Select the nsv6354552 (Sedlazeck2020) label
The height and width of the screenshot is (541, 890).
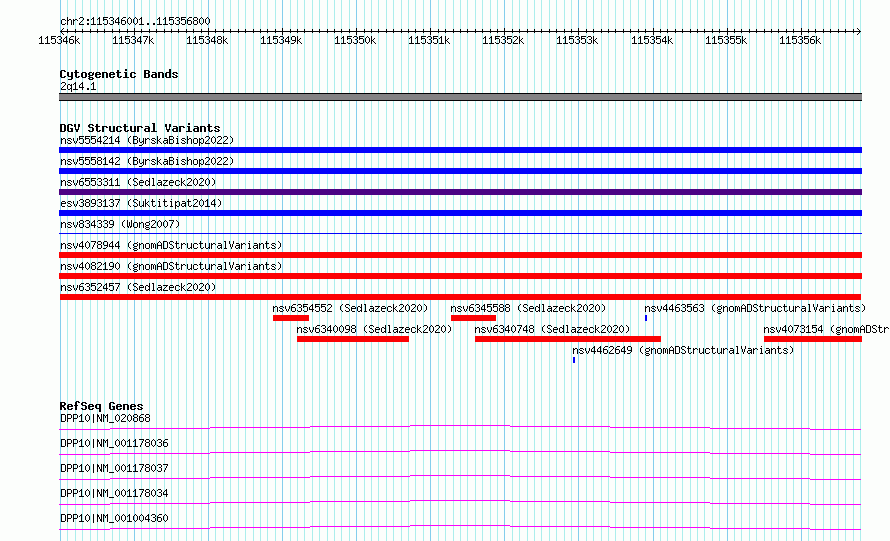click(350, 308)
